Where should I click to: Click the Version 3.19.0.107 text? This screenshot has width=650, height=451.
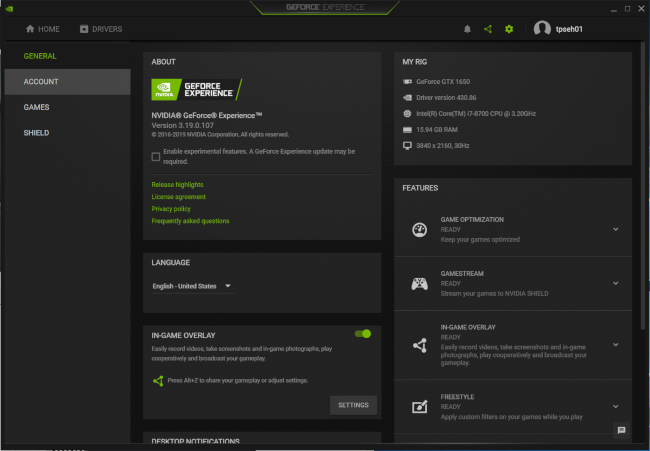(x=183, y=126)
